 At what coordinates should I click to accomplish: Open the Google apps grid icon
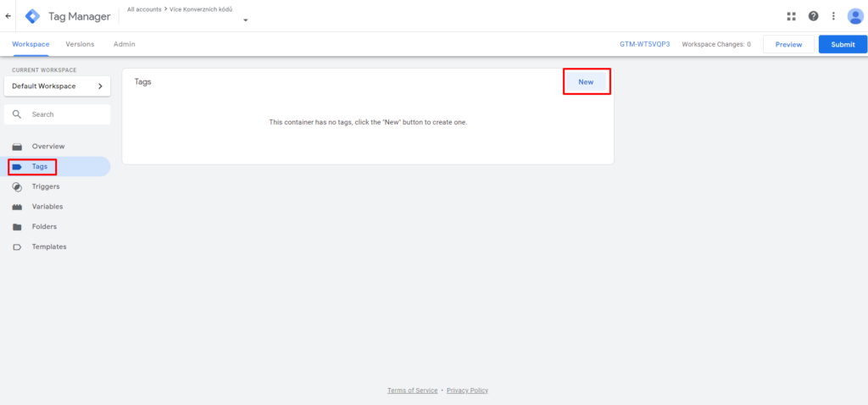coord(791,16)
